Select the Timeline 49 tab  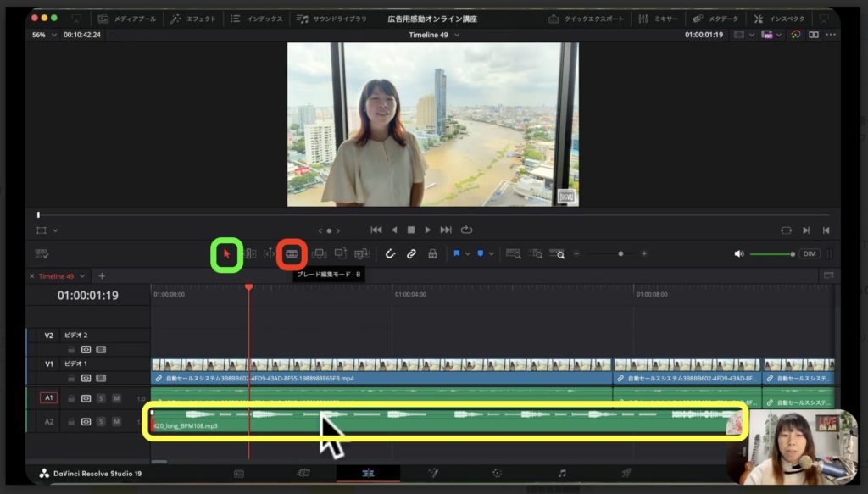point(55,275)
